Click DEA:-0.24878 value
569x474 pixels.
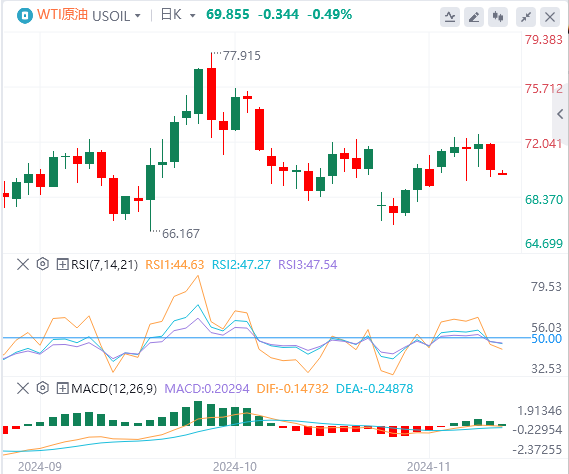pyautogui.click(x=374, y=389)
